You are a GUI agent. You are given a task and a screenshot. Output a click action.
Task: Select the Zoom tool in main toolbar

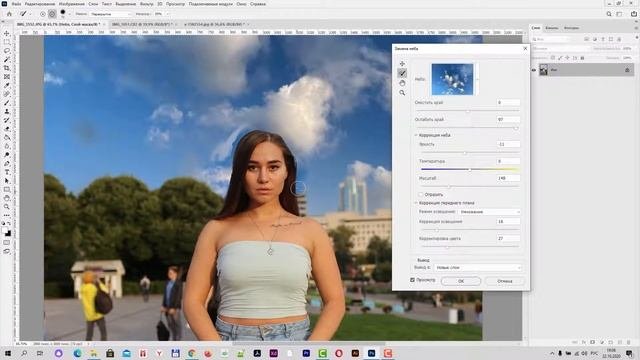[x=7, y=207]
